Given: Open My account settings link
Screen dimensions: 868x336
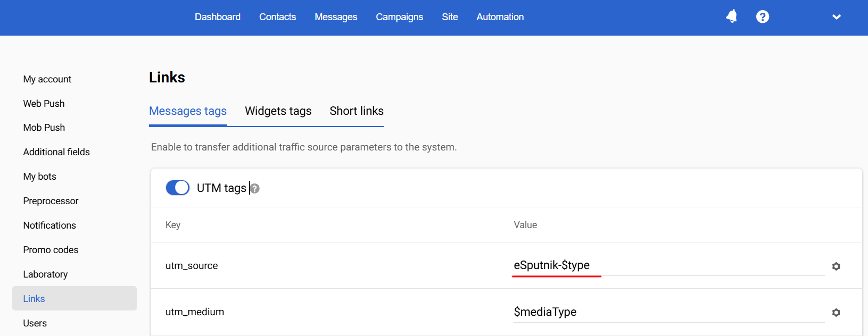Looking at the screenshot, I should [47, 79].
